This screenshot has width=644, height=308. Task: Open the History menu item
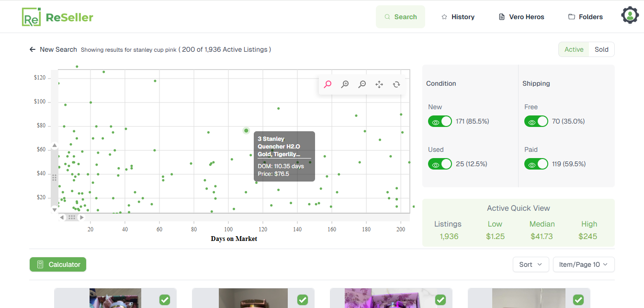coord(458,17)
